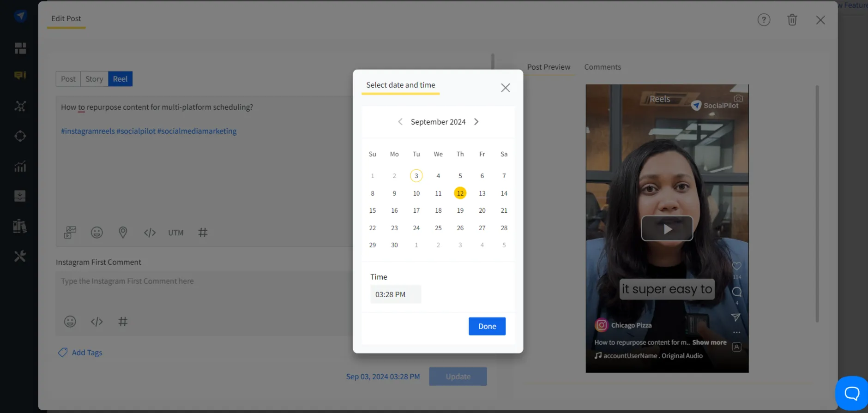Open the hashtag picker in caption toolbar
The image size is (868, 413).
pos(203,233)
